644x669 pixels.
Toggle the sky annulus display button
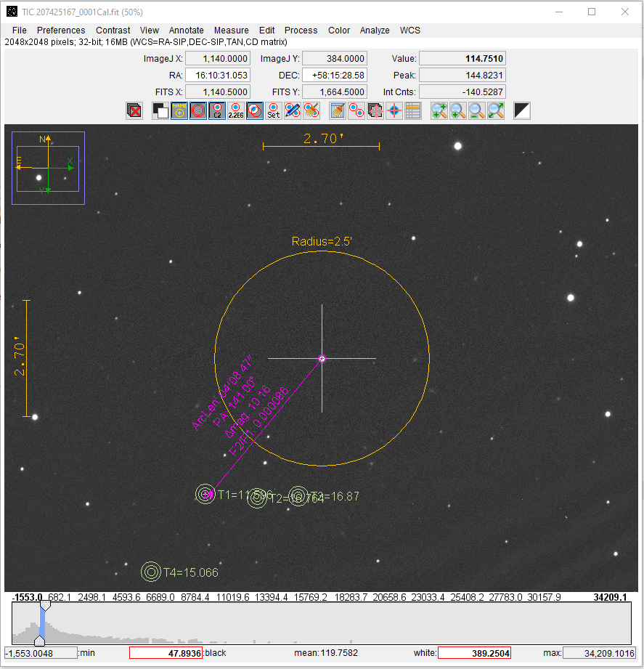coord(198,110)
